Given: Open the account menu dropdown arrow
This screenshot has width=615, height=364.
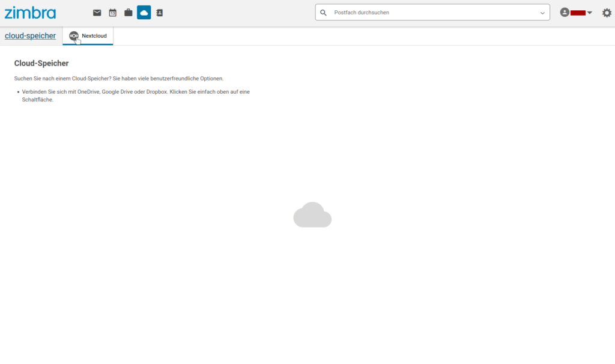Looking at the screenshot, I should click(x=590, y=13).
